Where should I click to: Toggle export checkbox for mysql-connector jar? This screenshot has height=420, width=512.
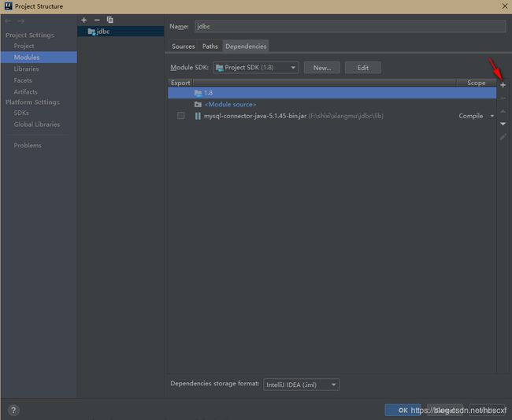(x=180, y=116)
